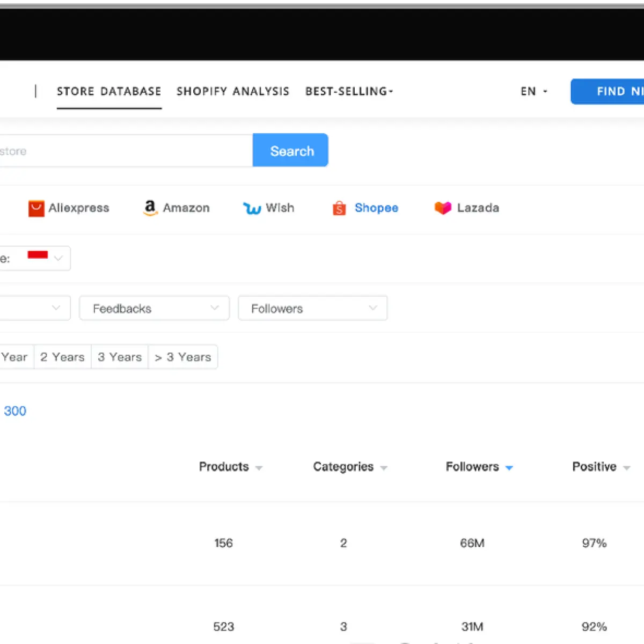Image resolution: width=644 pixels, height=644 pixels.
Task: Click the 300 result count link
Action: click(x=15, y=411)
